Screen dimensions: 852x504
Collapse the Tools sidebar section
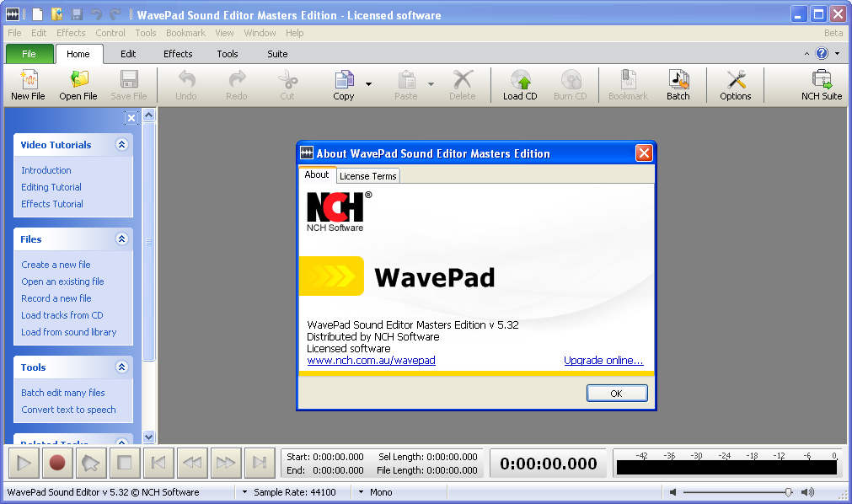pyautogui.click(x=121, y=367)
